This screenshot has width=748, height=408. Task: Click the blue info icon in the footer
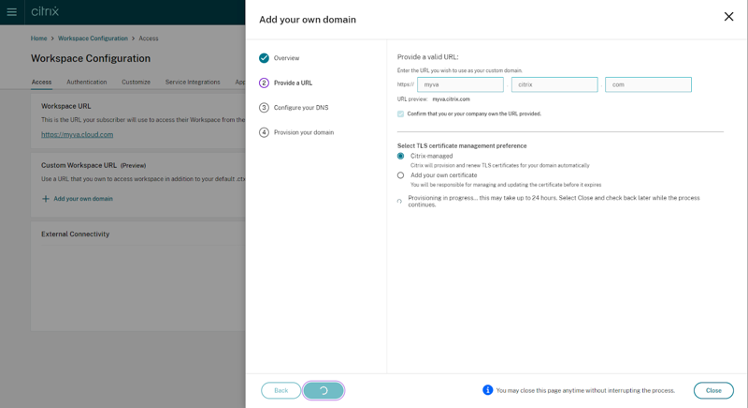pos(488,390)
